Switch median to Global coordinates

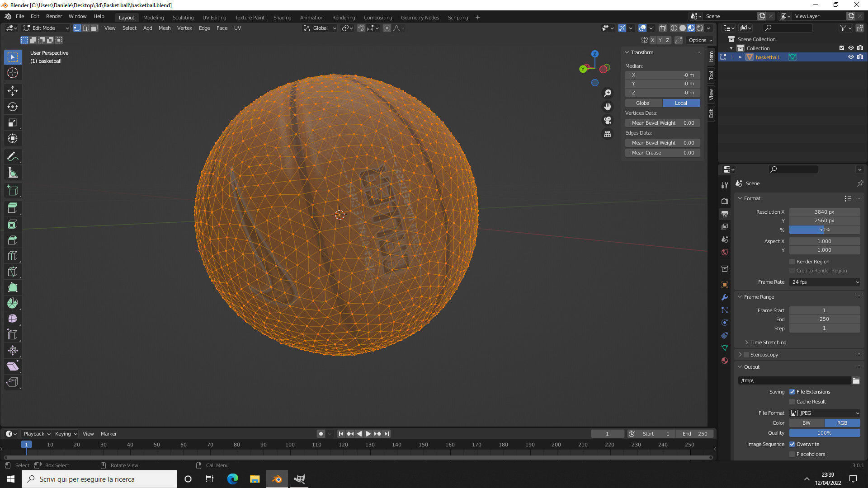[x=643, y=103]
